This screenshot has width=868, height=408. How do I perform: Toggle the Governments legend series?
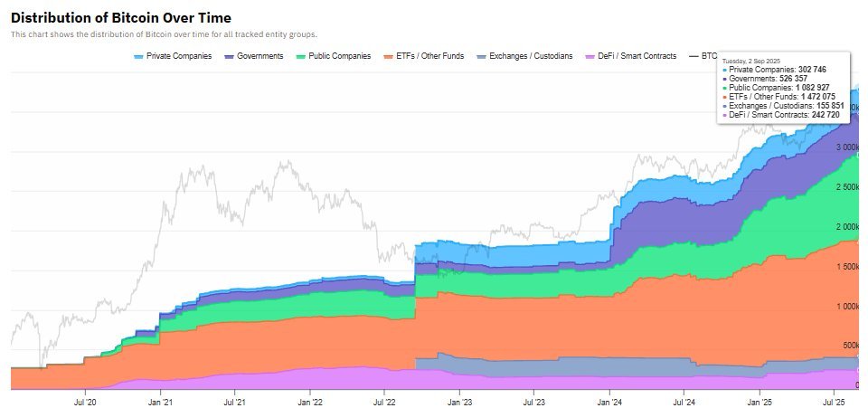[254, 56]
